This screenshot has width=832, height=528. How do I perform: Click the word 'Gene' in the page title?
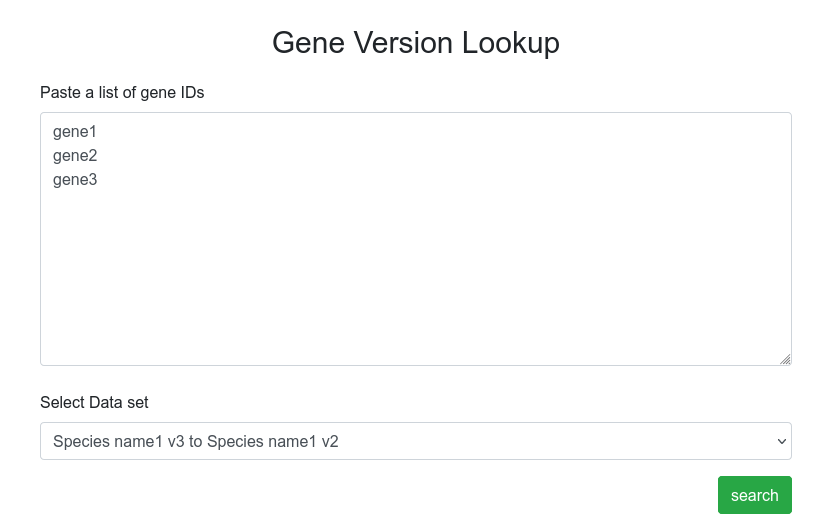pos(309,42)
